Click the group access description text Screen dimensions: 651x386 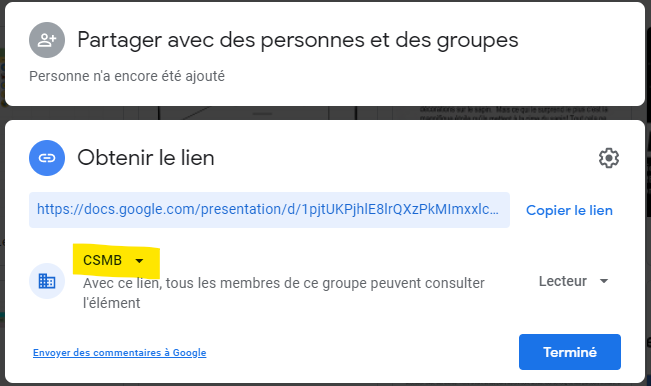[284, 293]
